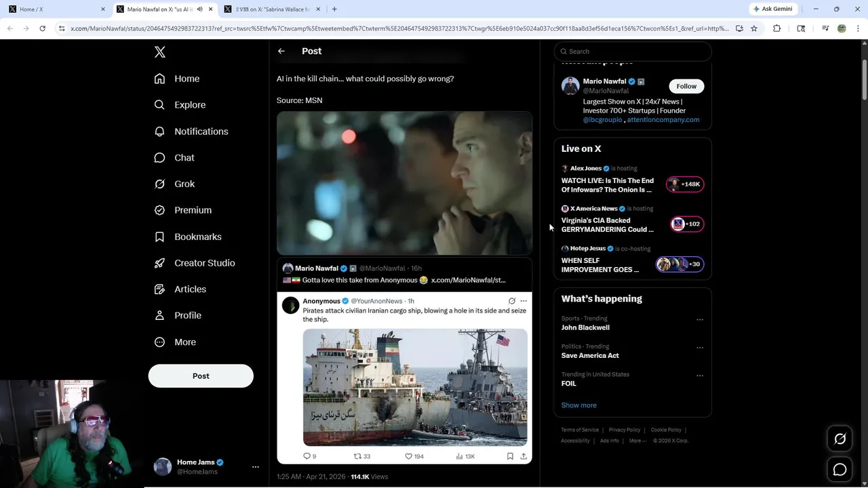Screen dimensions: 868x488
Task: Expand the More menu in the sidebar
Action: (x=175, y=342)
